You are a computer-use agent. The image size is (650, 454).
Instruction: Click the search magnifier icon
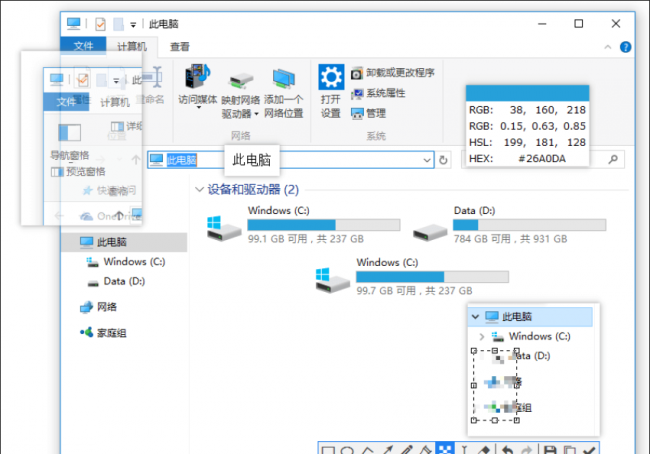coord(613,160)
